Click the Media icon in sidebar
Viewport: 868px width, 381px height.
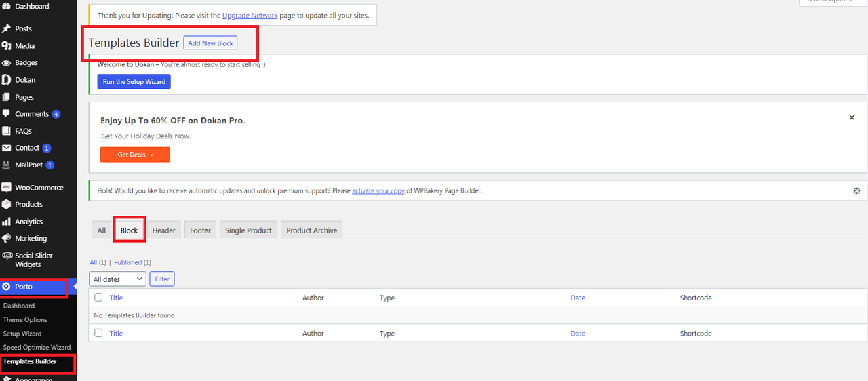[6, 46]
